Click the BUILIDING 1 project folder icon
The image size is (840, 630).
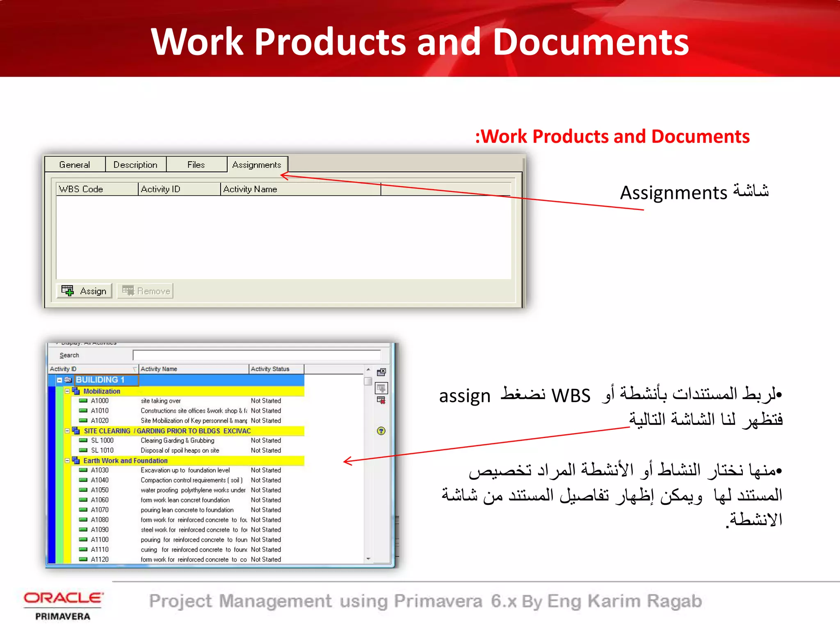[x=68, y=380]
